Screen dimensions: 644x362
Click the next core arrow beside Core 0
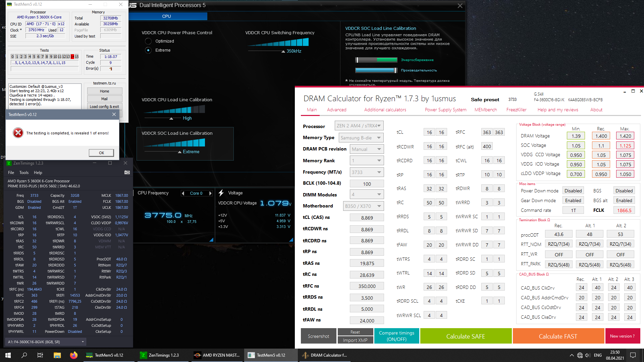(210, 193)
